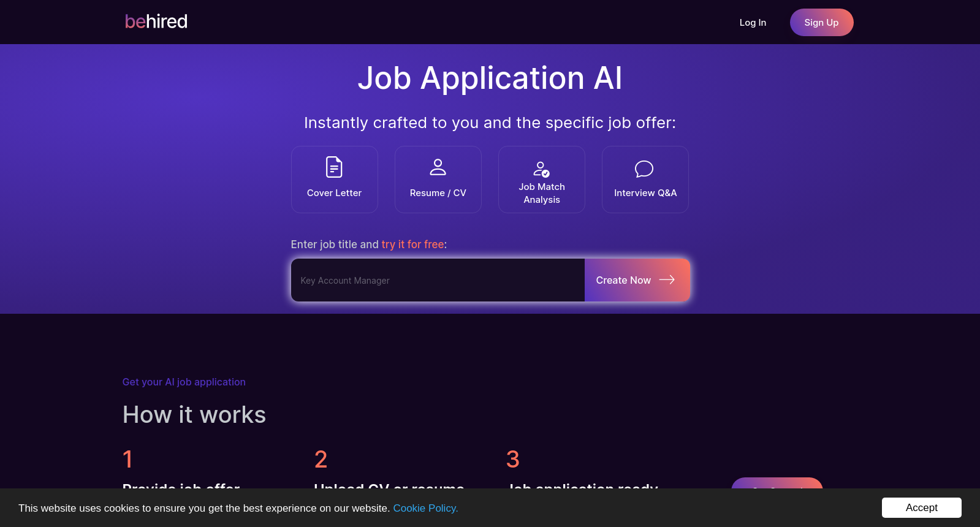Click the arrow icon in Create Now
Viewport: 980px width, 527px height.
point(667,279)
